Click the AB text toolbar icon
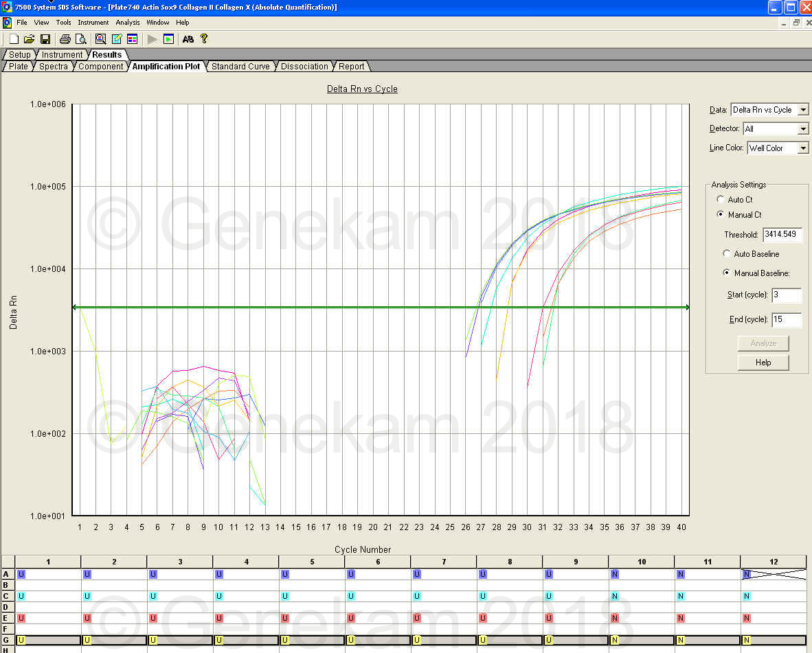812x653 pixels. tap(188, 39)
